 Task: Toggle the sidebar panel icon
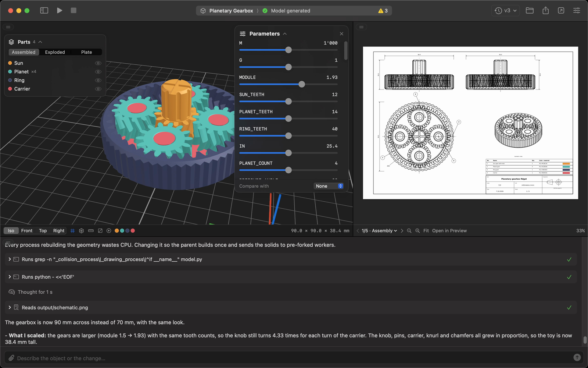pos(44,11)
